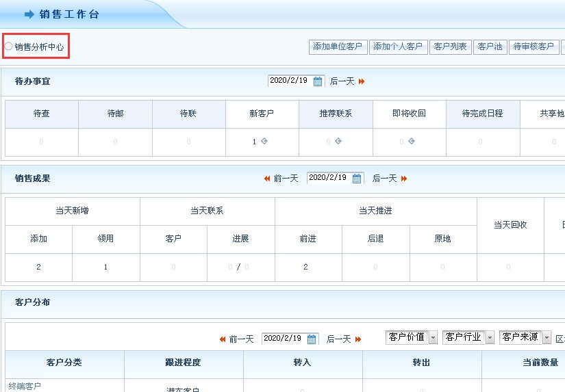Open calendar icon in 销售成果 section
The height and width of the screenshot is (392, 565).
point(357,178)
